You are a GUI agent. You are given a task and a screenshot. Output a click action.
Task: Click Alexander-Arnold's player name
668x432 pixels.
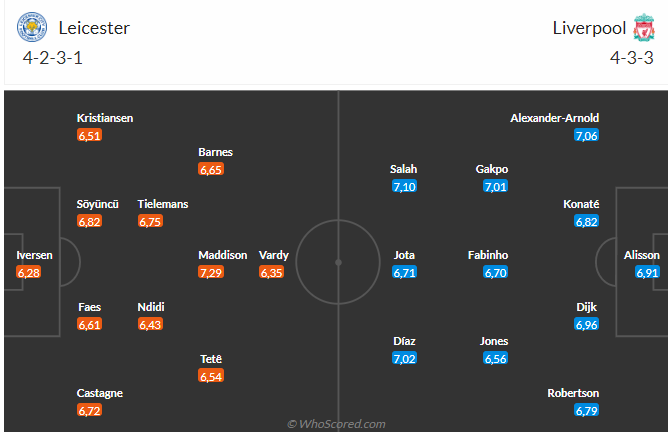tap(555, 118)
